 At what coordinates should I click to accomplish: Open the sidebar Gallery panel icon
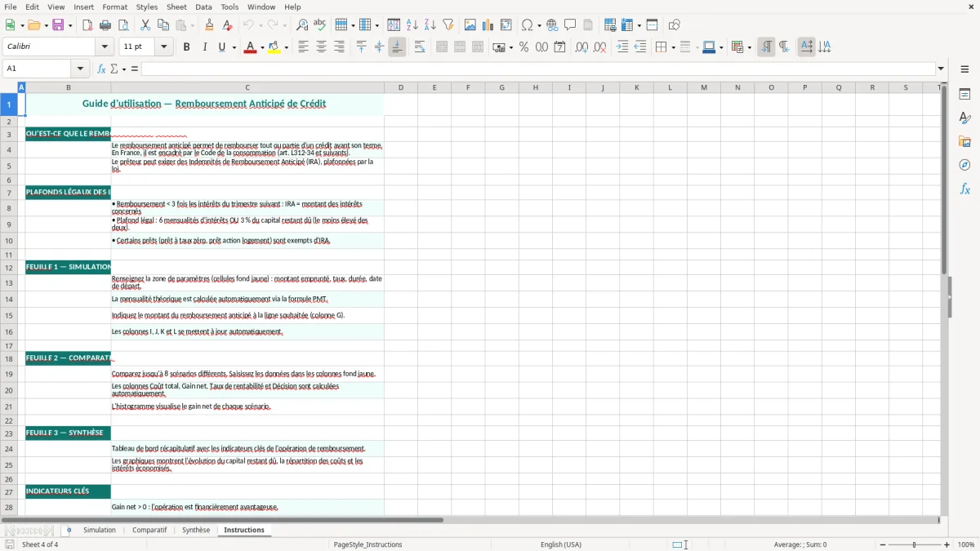click(x=964, y=142)
